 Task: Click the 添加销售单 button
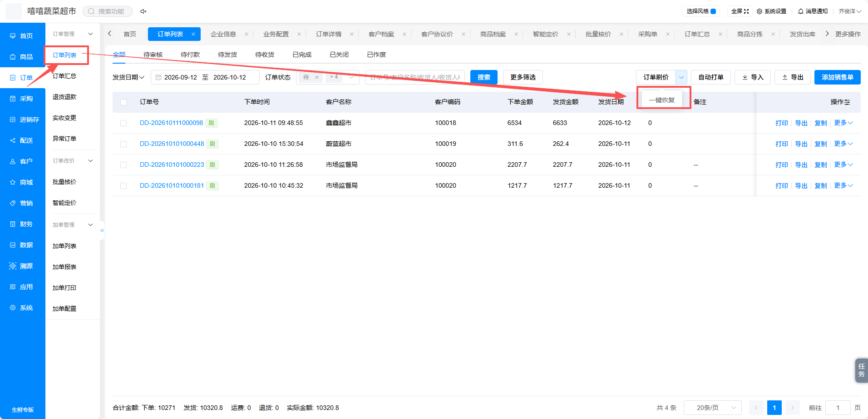pos(838,77)
